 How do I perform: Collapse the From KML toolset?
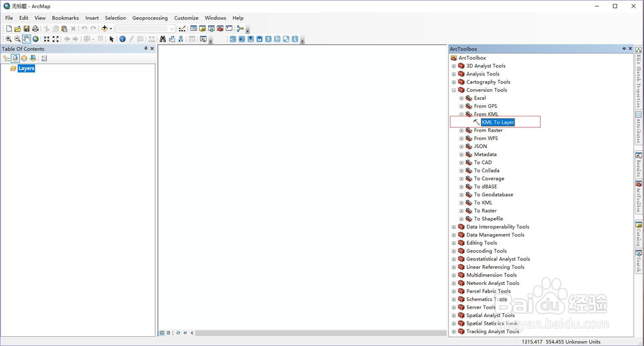461,114
